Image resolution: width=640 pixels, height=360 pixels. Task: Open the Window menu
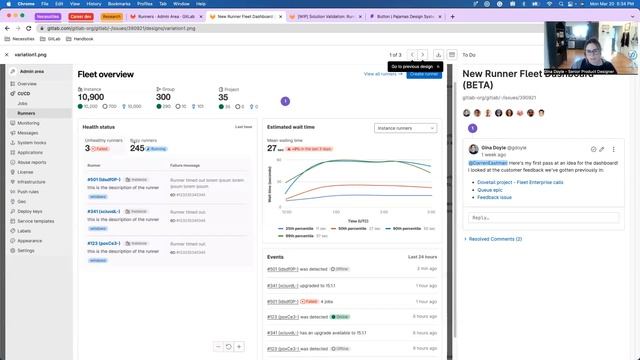point(181,4)
